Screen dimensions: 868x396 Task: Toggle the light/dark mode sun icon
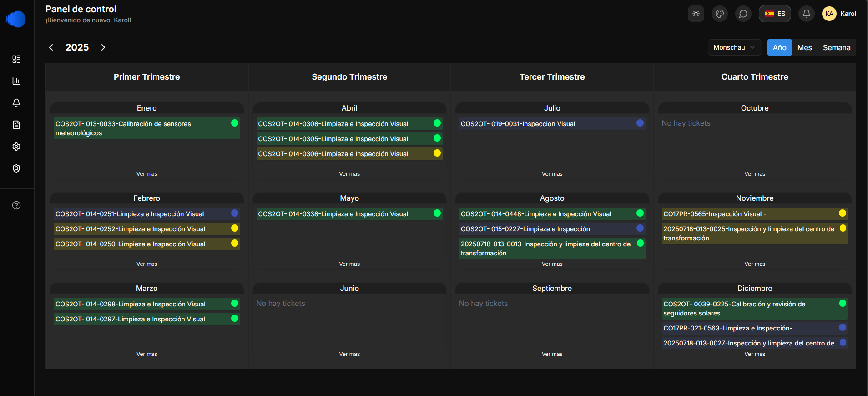tap(696, 14)
